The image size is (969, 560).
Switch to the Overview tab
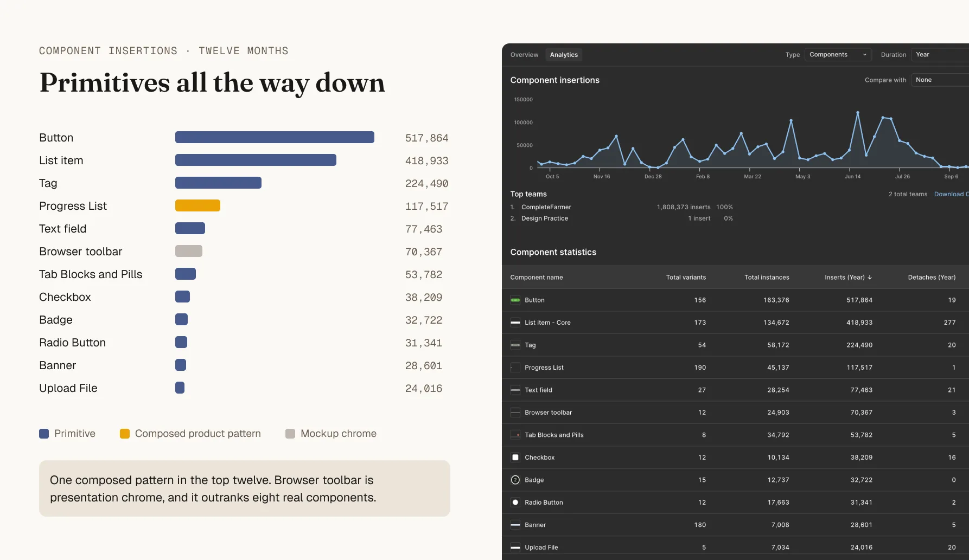point(524,55)
